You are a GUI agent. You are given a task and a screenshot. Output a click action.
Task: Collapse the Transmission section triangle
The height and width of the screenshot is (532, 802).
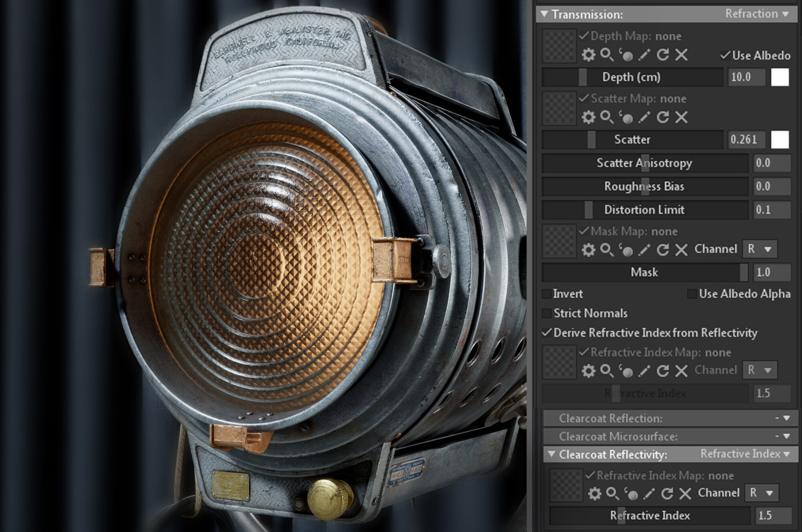coord(545,14)
